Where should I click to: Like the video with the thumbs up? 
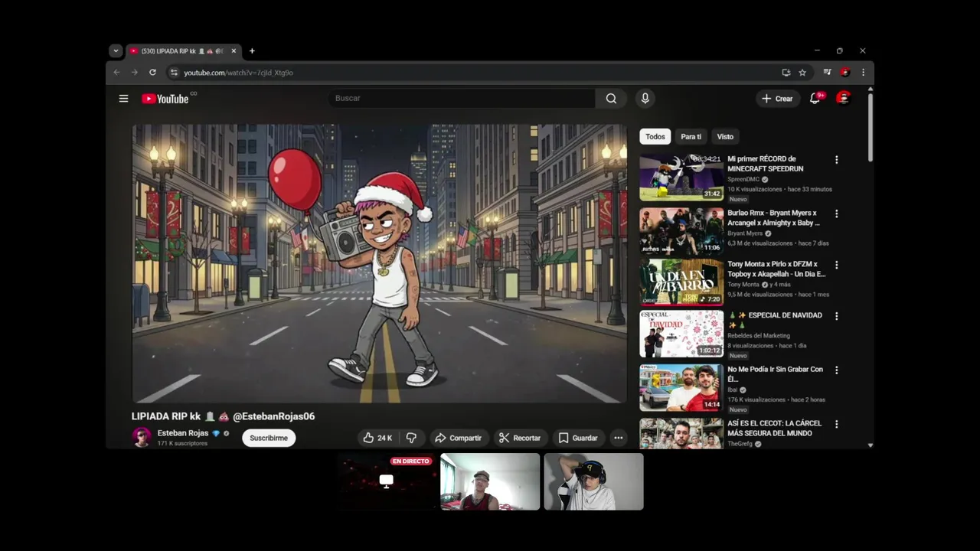click(377, 438)
